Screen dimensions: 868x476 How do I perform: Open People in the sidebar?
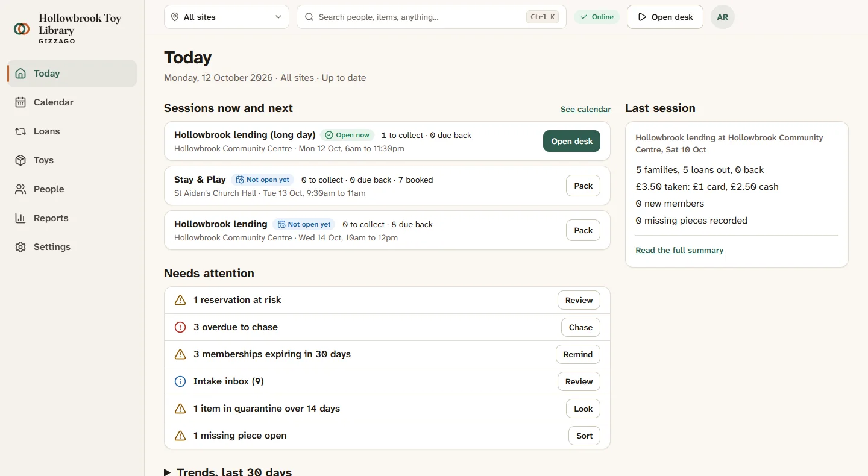[72, 189]
